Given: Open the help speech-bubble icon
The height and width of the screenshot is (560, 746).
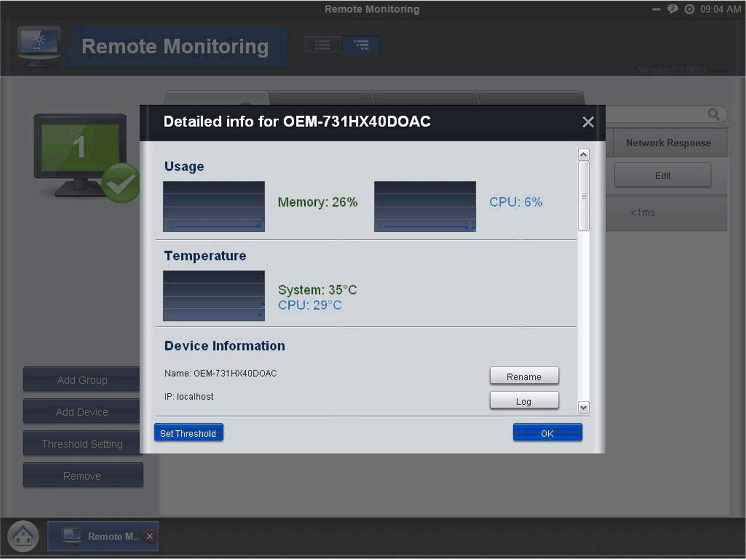Looking at the screenshot, I should pyautogui.click(x=672, y=9).
